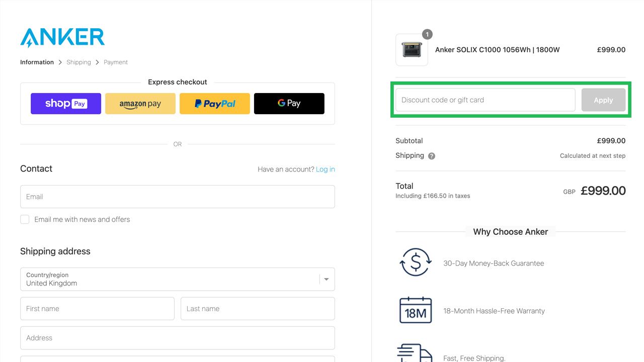
Task: Click the GBP total £999.00
Action: 603,191
